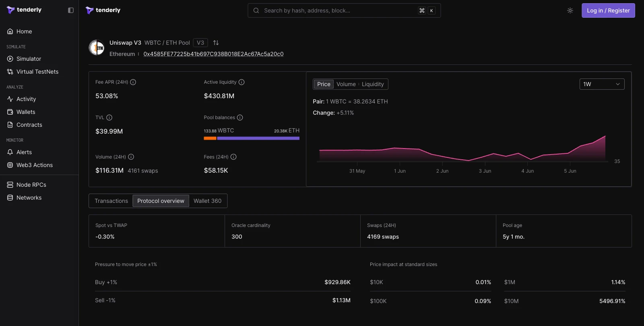
Task: Open the 1W time range dropdown
Action: click(602, 84)
